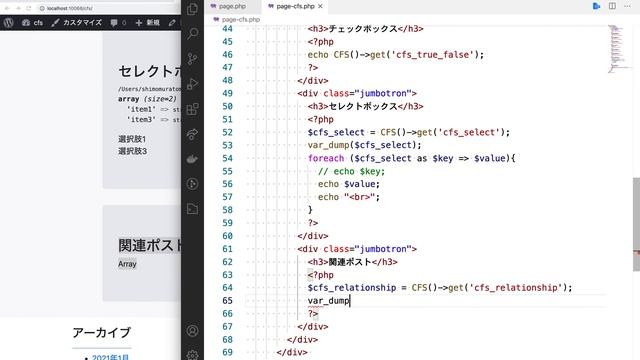Open the Search view in activity bar
The width and height of the screenshot is (640, 360).
[x=192, y=33]
